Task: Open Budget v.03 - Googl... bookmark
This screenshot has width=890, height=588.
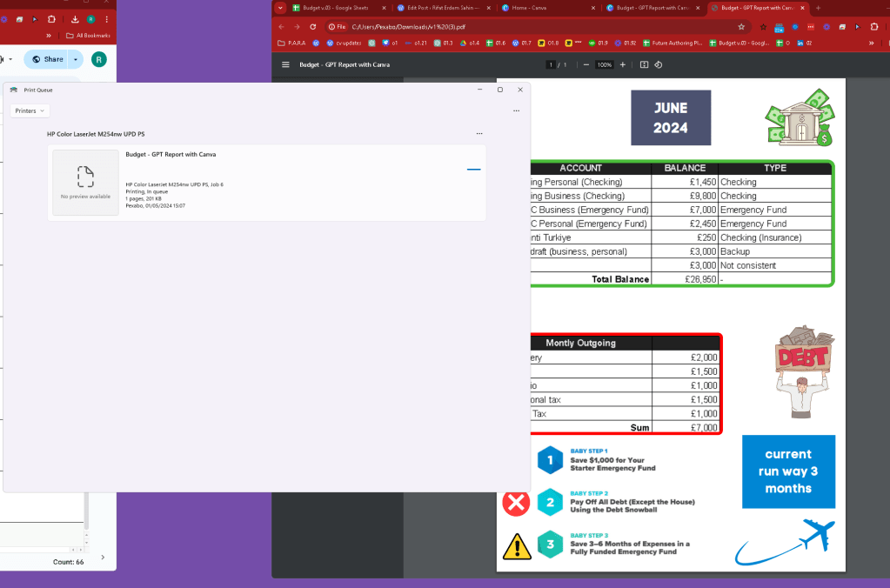Action: (739, 43)
